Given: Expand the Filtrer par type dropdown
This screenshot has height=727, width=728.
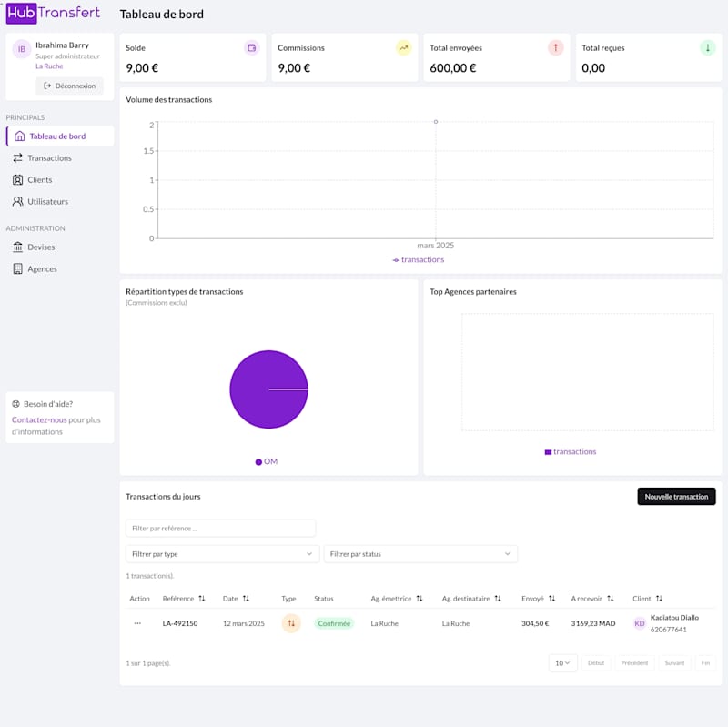Looking at the screenshot, I should (x=222, y=554).
